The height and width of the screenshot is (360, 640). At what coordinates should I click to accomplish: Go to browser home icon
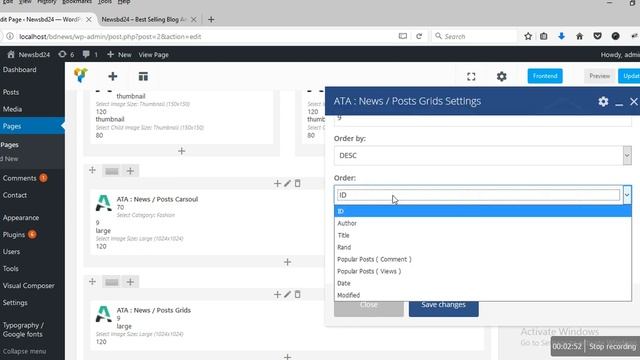pos(579,36)
